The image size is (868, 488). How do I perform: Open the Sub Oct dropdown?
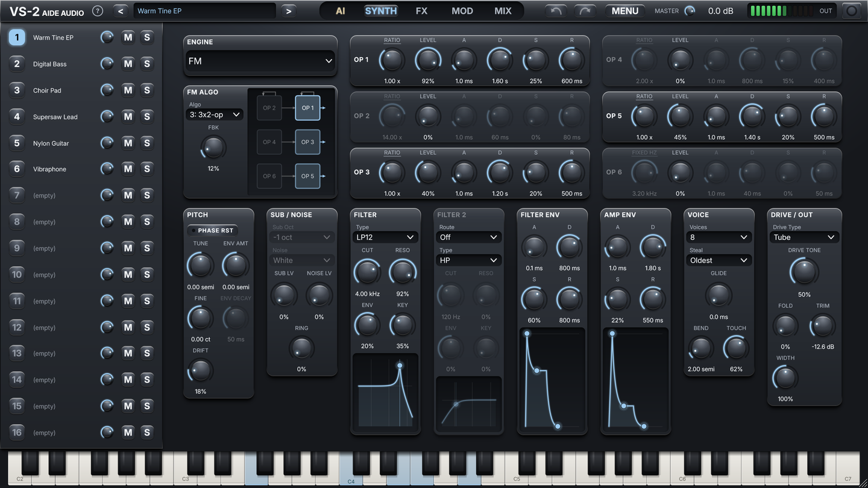coord(301,237)
